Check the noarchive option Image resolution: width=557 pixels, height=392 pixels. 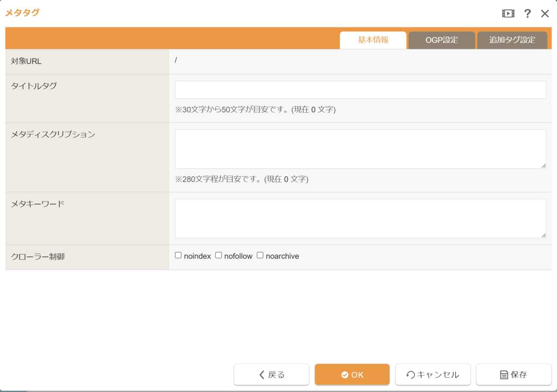tap(260, 255)
